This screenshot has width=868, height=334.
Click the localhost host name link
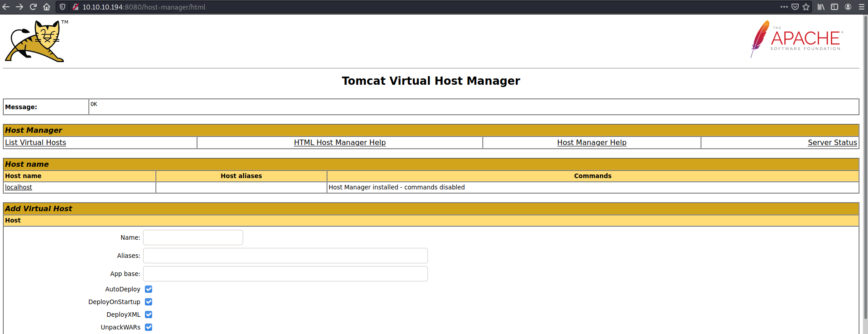(x=19, y=187)
